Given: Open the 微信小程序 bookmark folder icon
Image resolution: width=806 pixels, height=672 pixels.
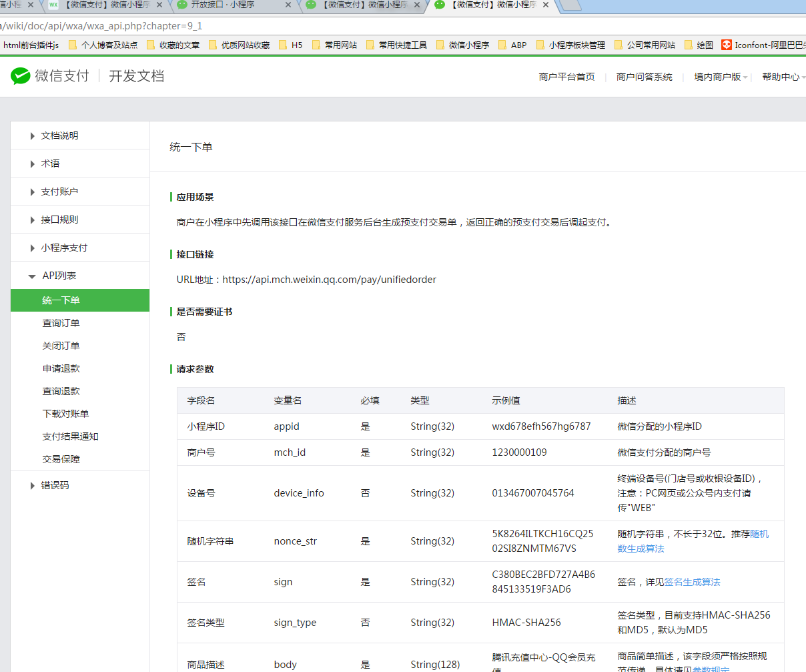Looking at the screenshot, I should 440,45.
